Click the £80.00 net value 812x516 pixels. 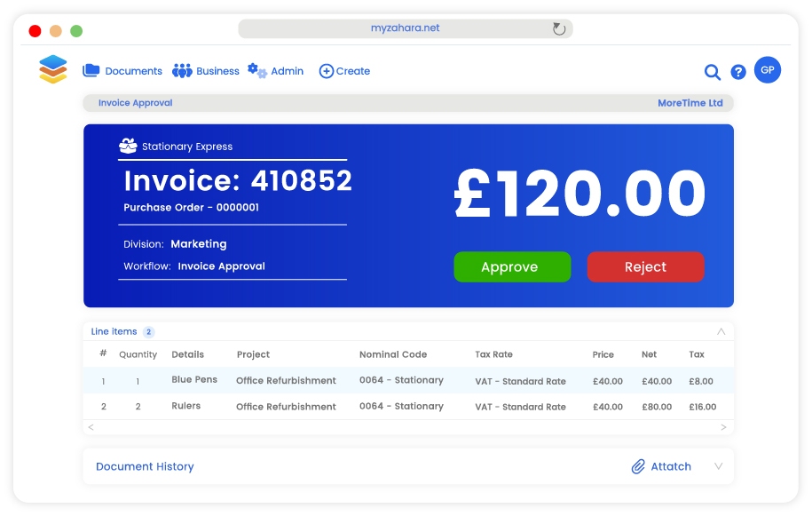pos(657,407)
